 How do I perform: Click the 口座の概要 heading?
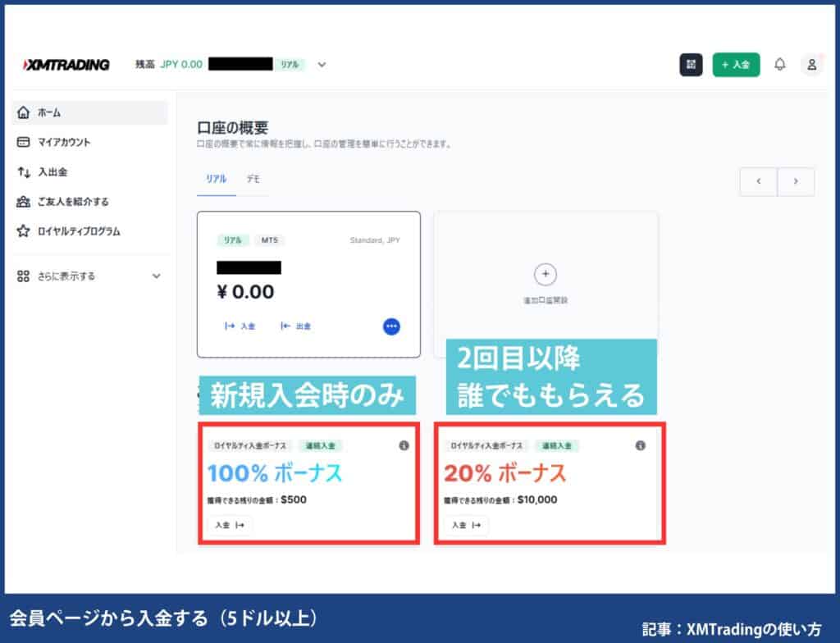click(x=232, y=128)
